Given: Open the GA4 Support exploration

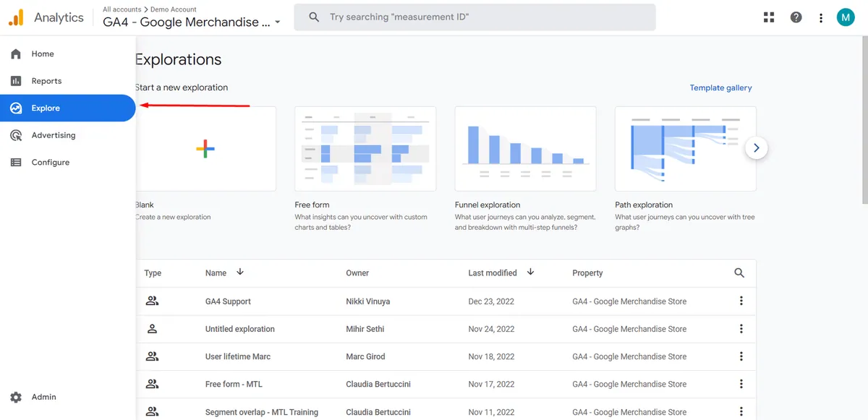Looking at the screenshot, I should pyautogui.click(x=228, y=301).
